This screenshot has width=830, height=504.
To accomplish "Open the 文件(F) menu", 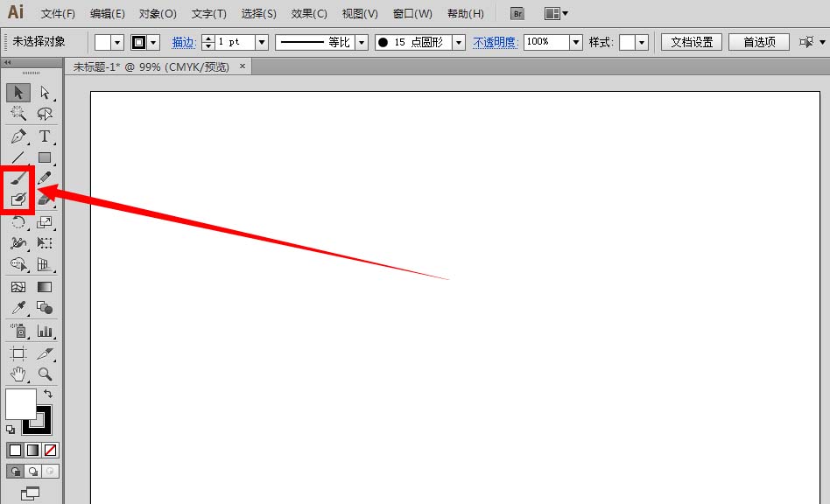I will tap(58, 14).
